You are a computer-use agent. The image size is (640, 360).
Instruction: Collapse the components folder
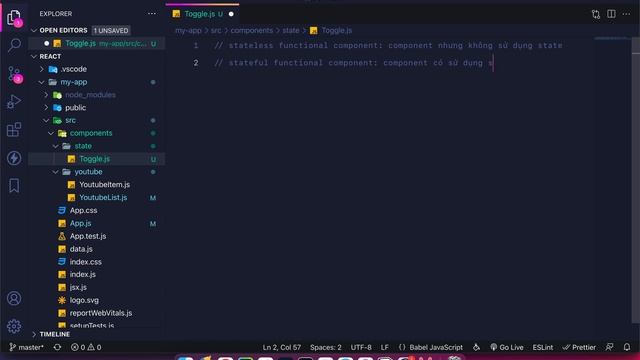pos(51,133)
